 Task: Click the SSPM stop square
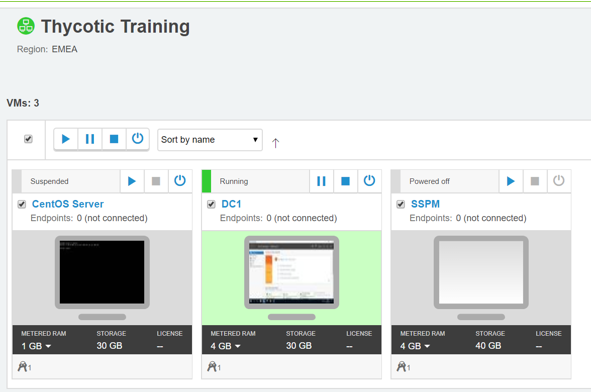535,181
